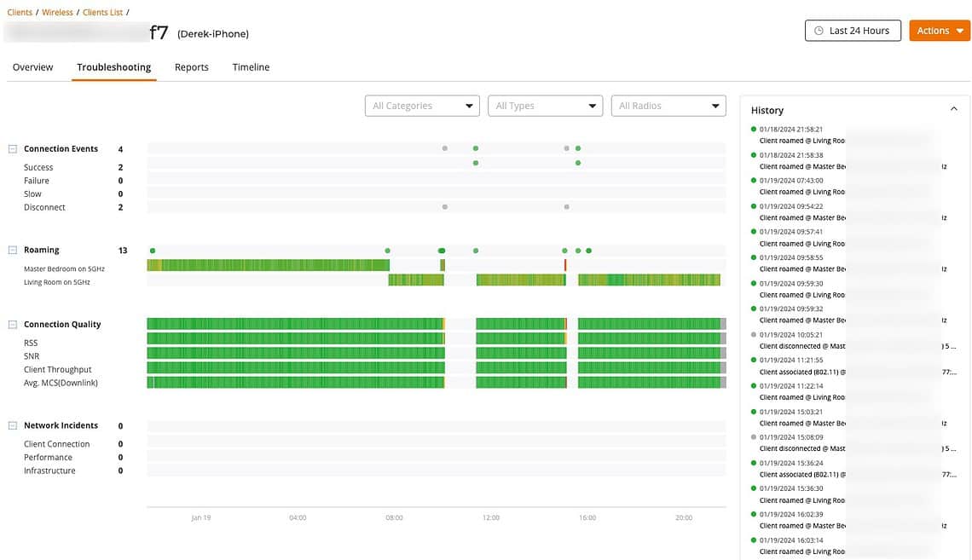Open the Timeline tab
The width and height of the screenshot is (972, 560).
(x=251, y=67)
